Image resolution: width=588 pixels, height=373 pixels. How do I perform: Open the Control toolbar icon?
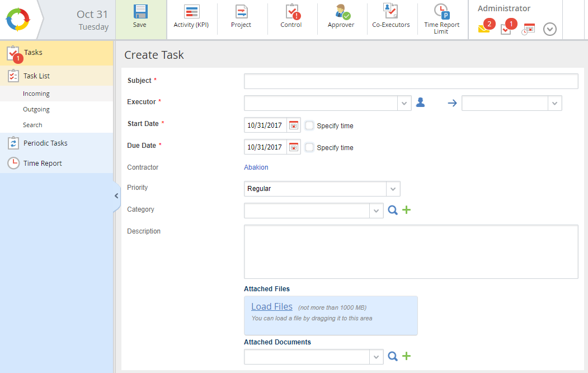coord(291,12)
